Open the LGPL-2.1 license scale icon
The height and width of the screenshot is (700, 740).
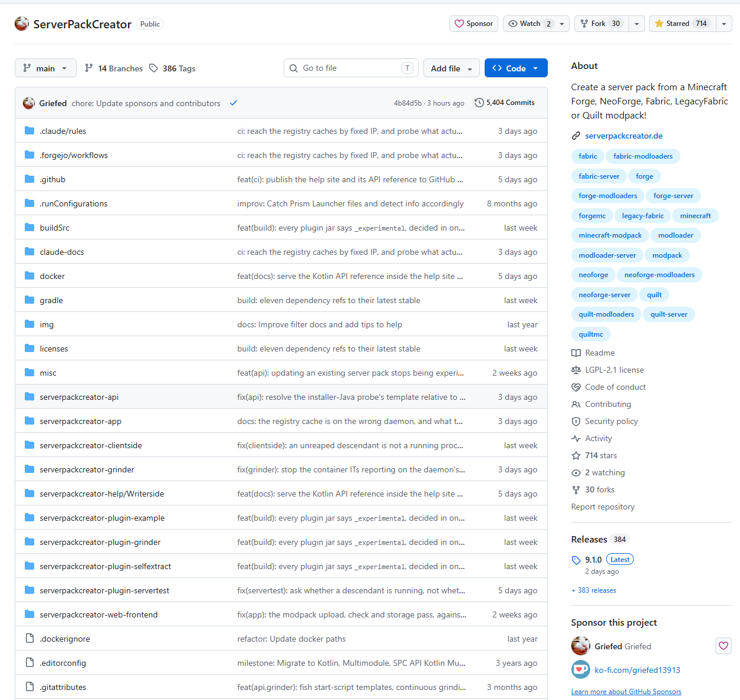point(576,370)
